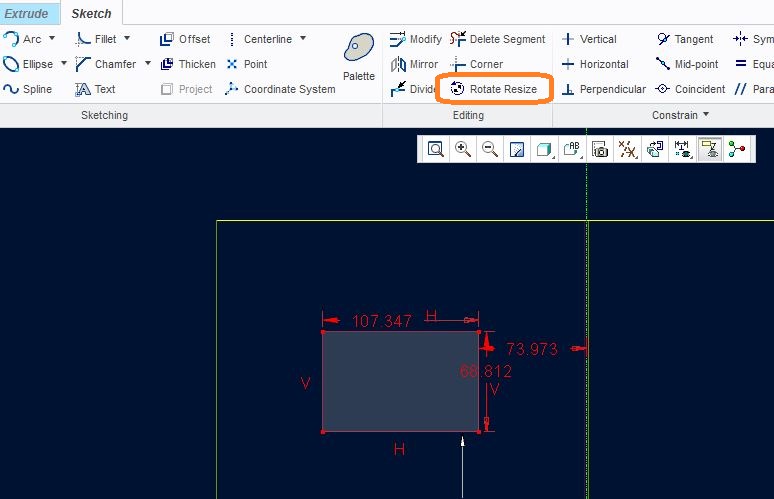Click the Mirror tool
Screen dimensions: 774x499
coord(414,64)
